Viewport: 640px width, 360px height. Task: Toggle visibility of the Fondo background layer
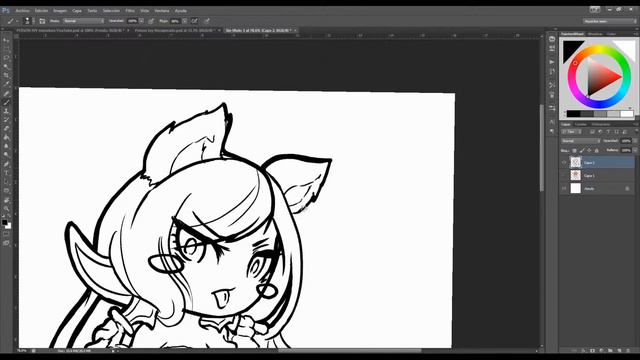pos(564,188)
